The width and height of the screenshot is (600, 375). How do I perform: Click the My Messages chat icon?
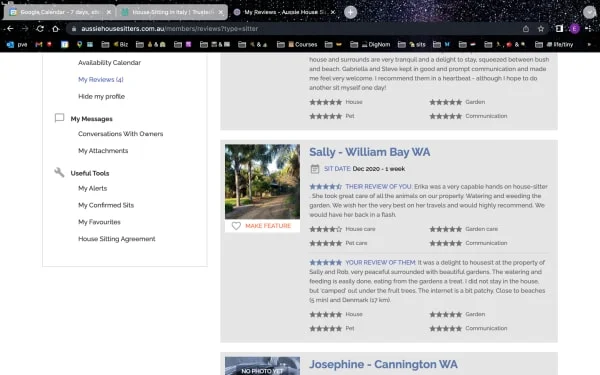click(x=59, y=118)
